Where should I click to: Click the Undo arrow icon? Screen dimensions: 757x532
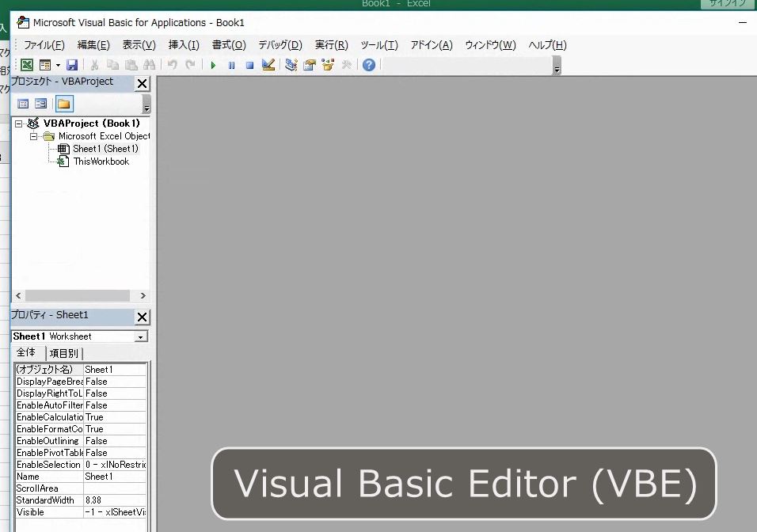point(173,65)
